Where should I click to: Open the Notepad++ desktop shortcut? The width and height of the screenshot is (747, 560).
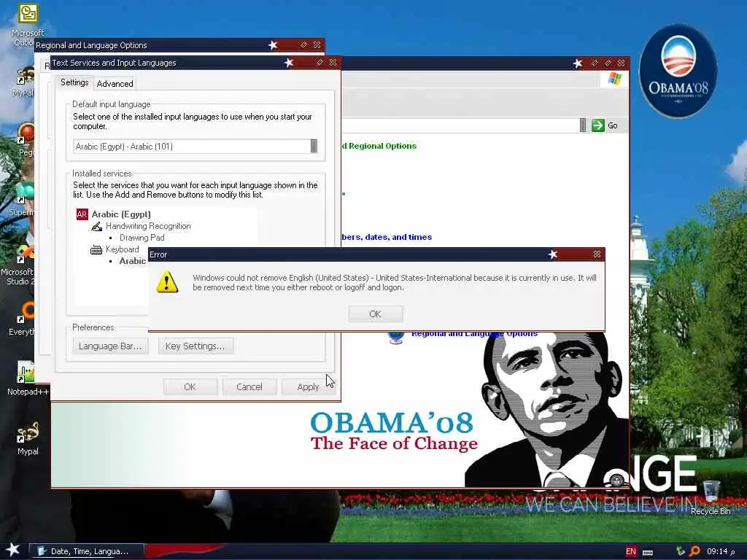coord(28,378)
